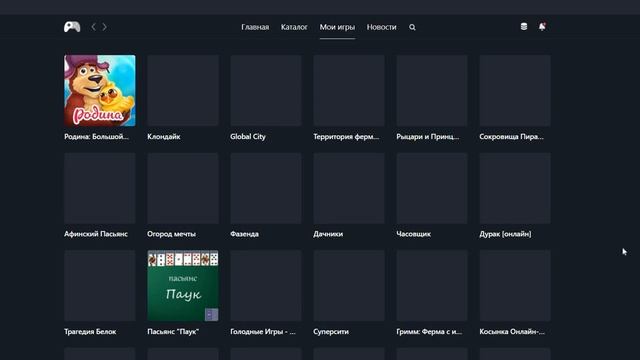The width and height of the screenshot is (640, 360).
Task: Click the Огород мечты game tile
Action: click(183, 188)
